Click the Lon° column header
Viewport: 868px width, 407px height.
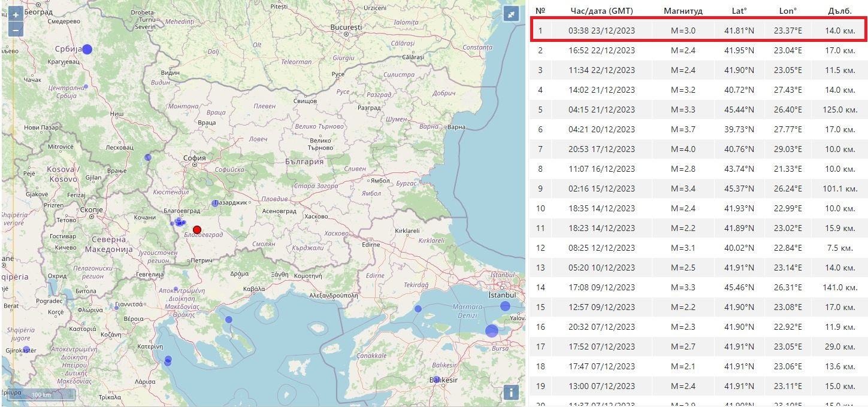[x=789, y=11]
